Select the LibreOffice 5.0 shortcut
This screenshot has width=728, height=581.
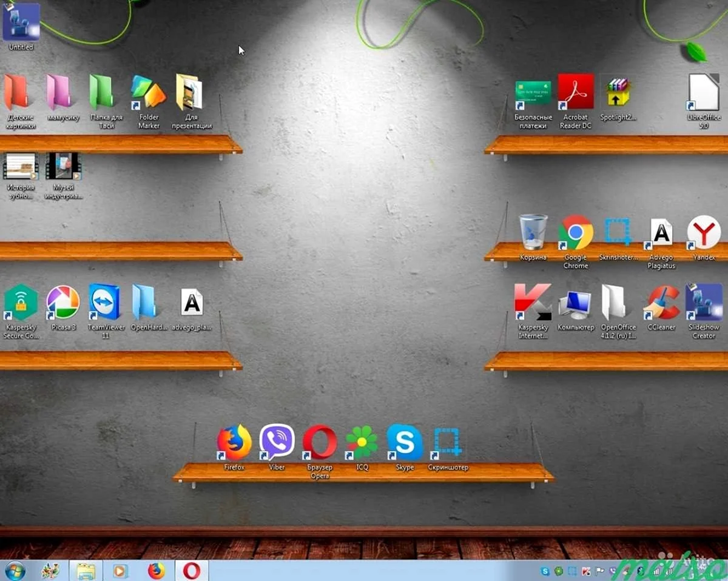click(x=704, y=92)
